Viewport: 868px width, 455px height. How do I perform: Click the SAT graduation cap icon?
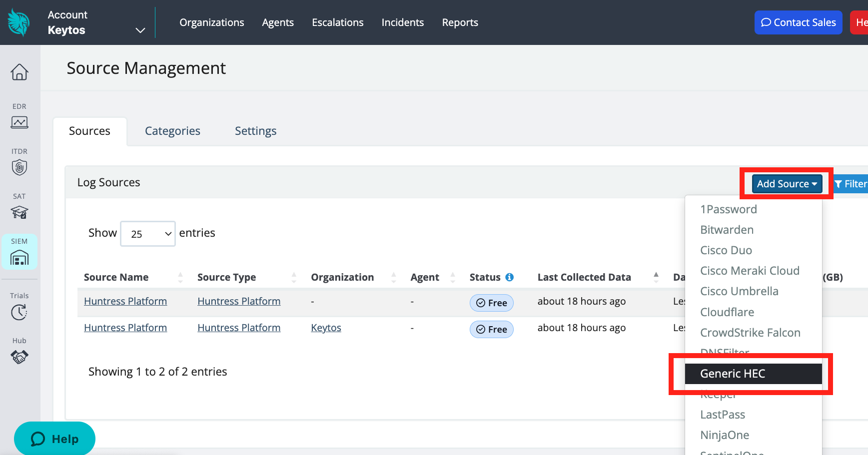19,212
